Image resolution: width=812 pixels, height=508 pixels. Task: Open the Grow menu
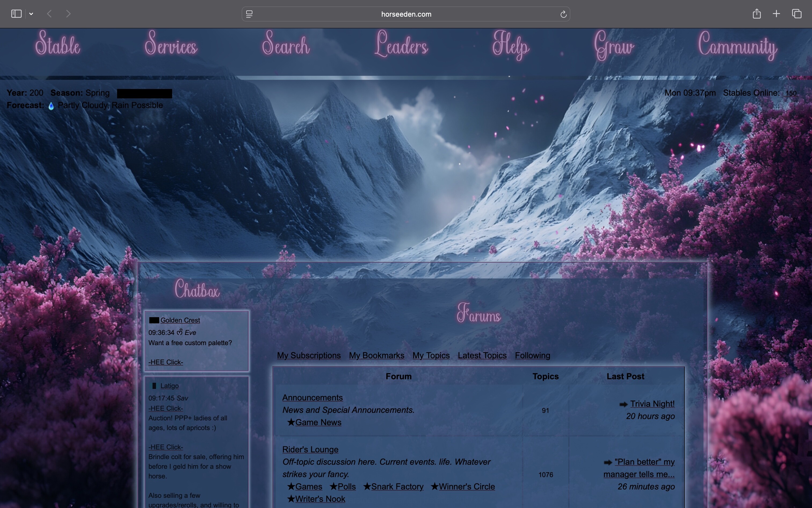[614, 45]
